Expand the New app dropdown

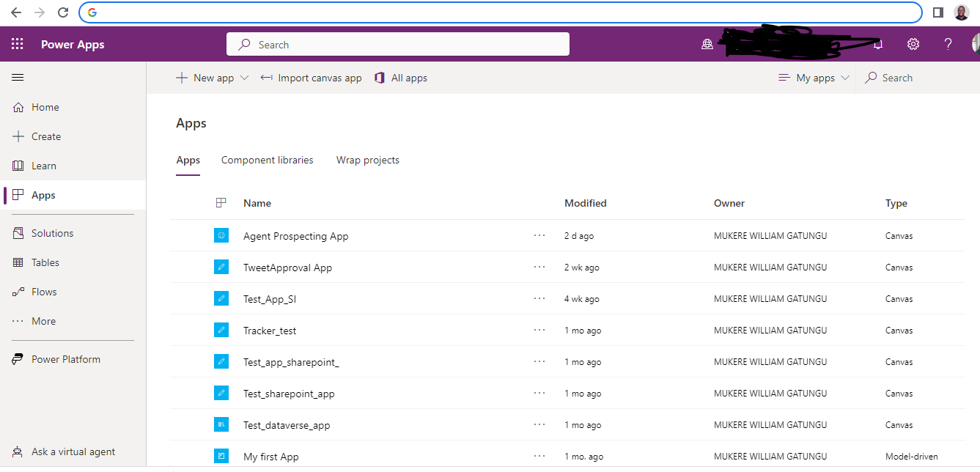[x=245, y=78]
